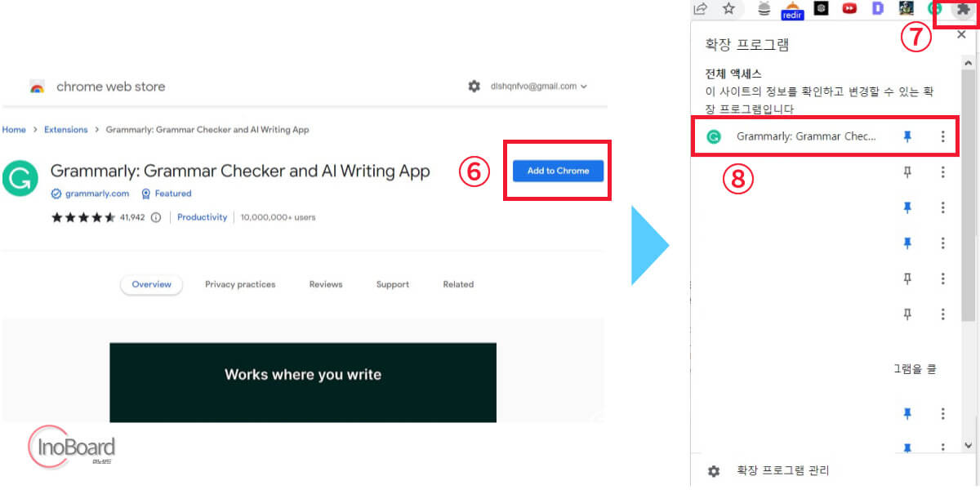Switch to the Overview tab

coord(152,284)
